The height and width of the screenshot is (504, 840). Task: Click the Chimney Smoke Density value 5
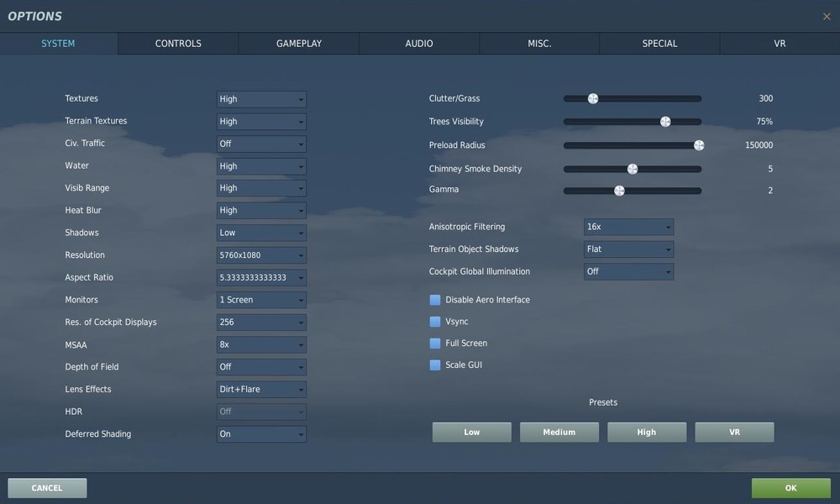click(x=770, y=169)
